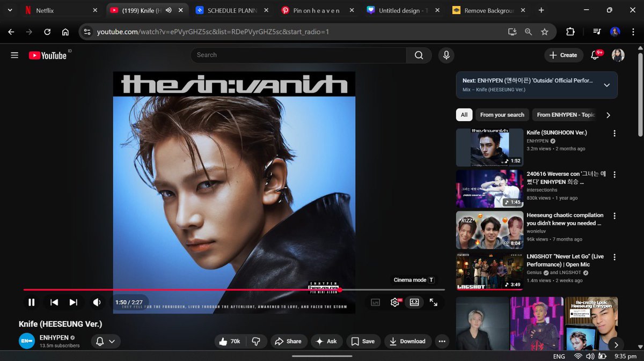
Task: Expand the Next mix playlist panel
Action: 607,85
